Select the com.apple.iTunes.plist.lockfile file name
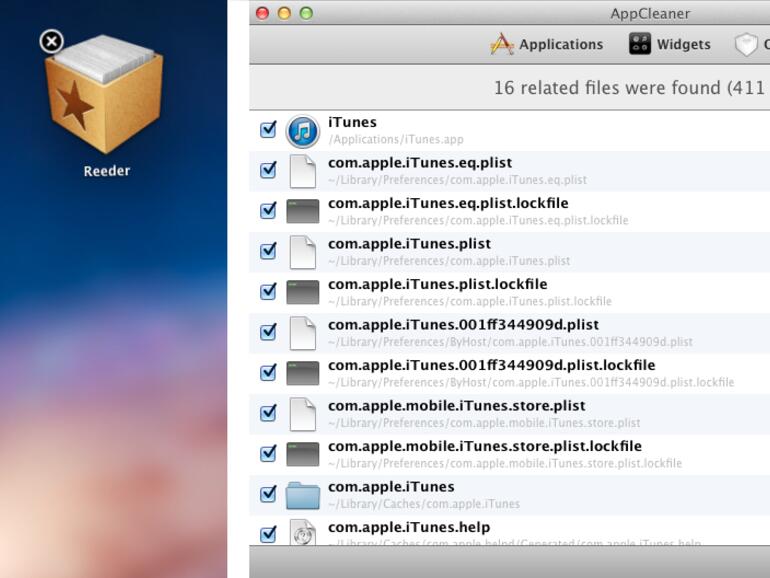Image resolution: width=770 pixels, height=578 pixels. click(x=438, y=285)
